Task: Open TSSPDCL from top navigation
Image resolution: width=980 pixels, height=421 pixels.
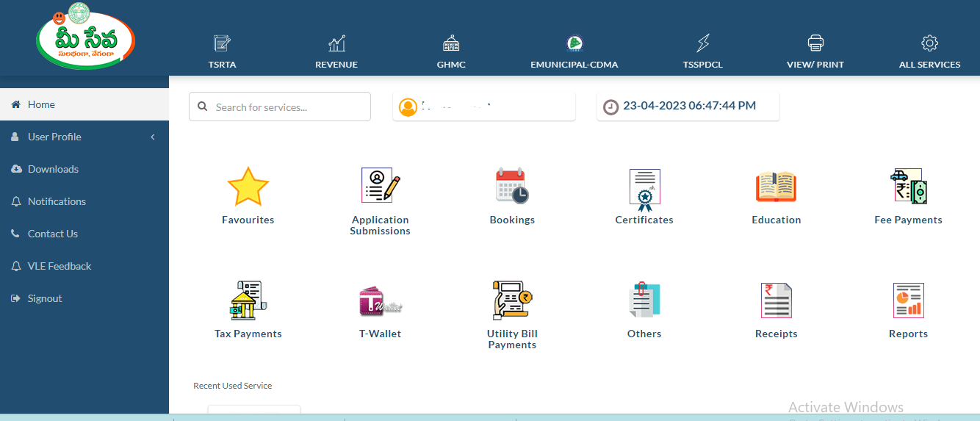Action: 702,51
